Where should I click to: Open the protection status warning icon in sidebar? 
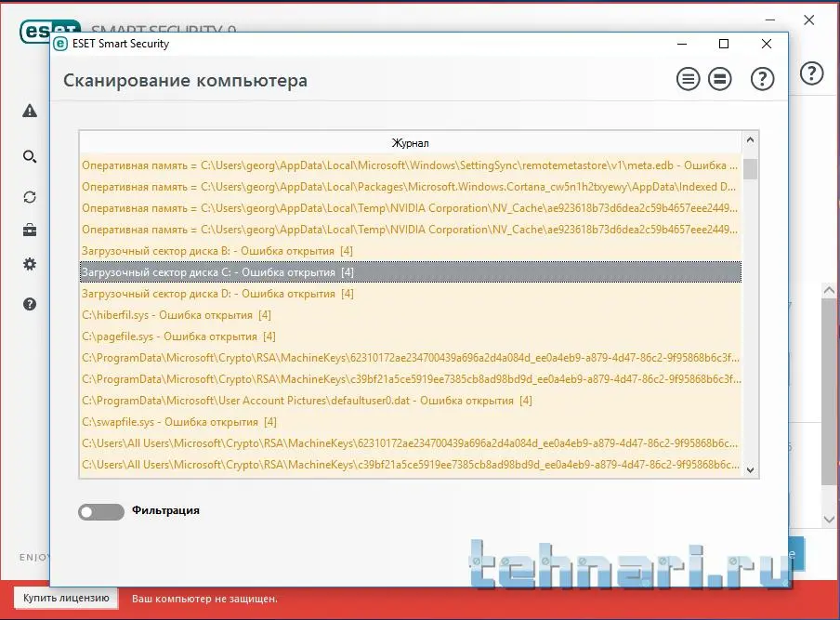(x=30, y=111)
